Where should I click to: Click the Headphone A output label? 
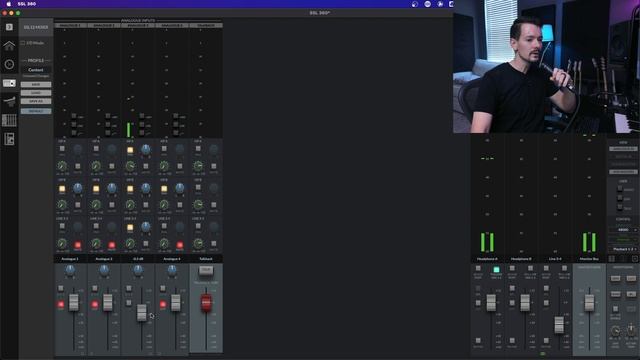click(487, 259)
